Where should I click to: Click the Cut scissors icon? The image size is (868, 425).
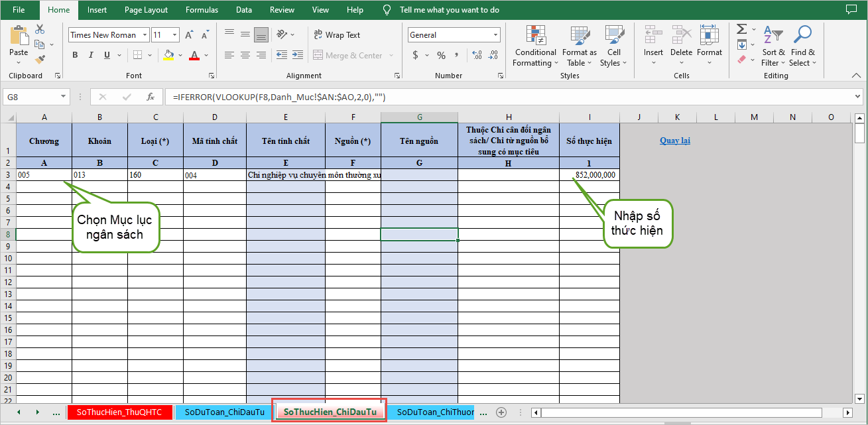click(40, 29)
